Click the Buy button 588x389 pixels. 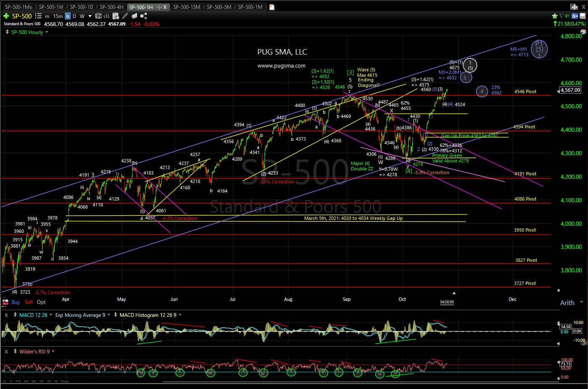(x=16, y=302)
